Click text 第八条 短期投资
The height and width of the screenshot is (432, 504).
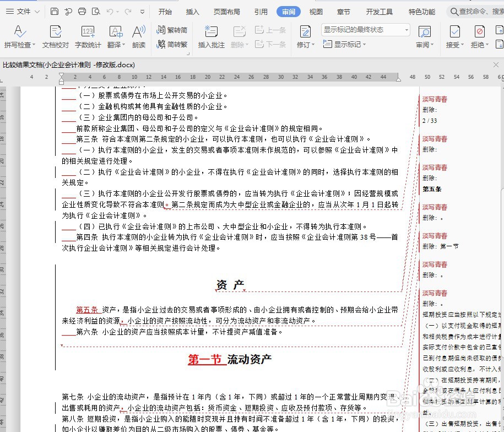click(89, 419)
